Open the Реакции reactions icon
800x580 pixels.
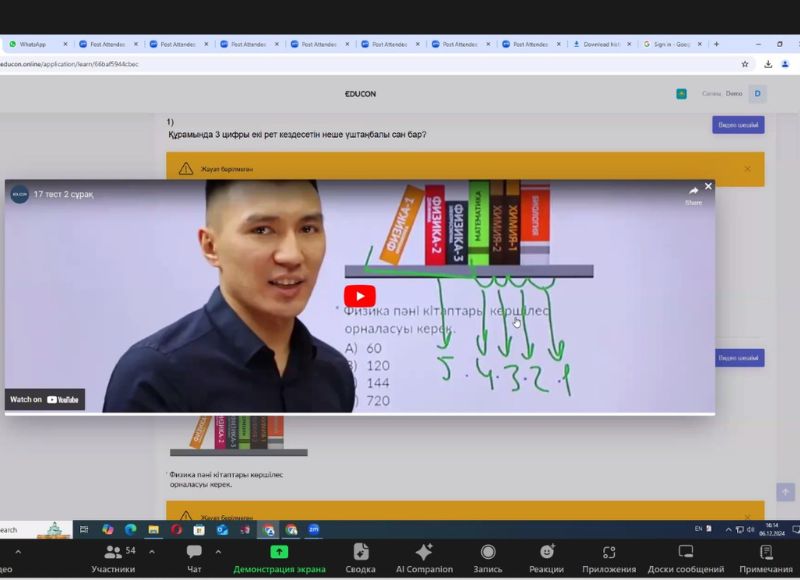click(x=547, y=558)
